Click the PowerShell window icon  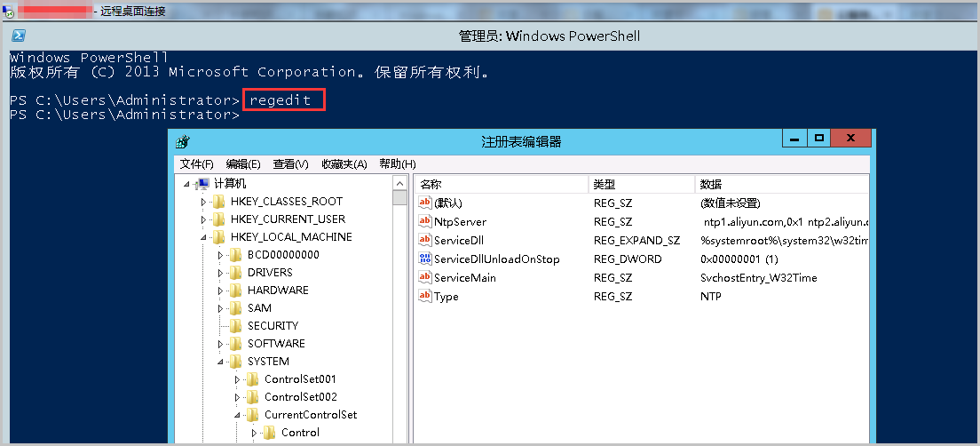pos(17,36)
